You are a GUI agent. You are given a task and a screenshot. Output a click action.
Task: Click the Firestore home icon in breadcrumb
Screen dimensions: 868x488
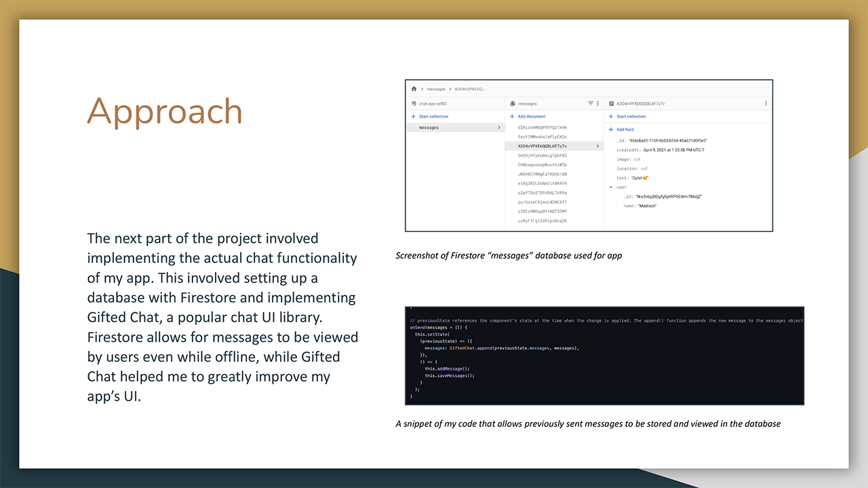pos(414,89)
